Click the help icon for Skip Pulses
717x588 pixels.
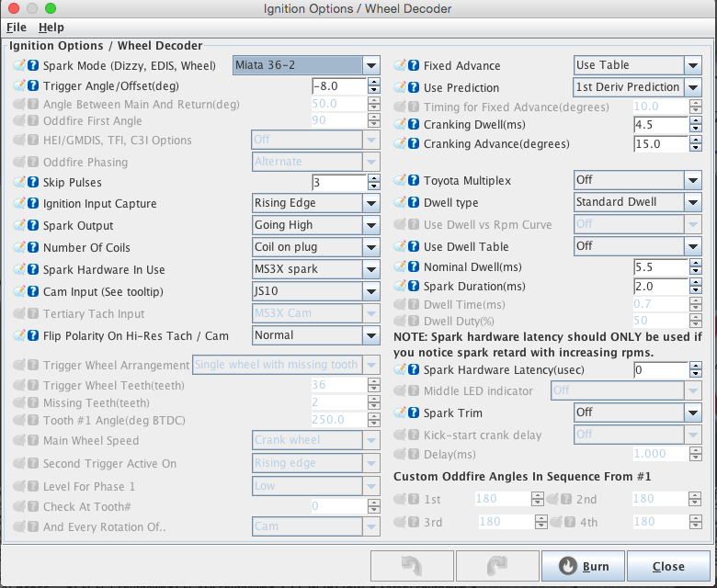33,182
